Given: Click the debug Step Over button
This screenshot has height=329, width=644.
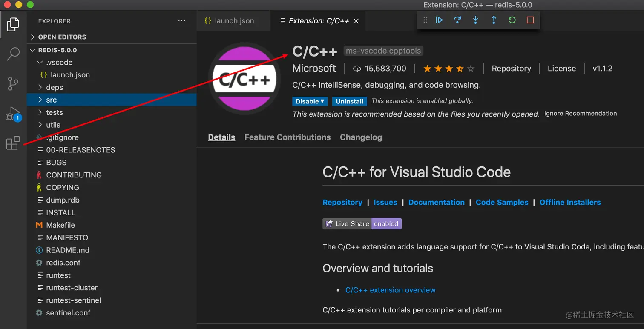Looking at the screenshot, I should pyautogui.click(x=457, y=20).
